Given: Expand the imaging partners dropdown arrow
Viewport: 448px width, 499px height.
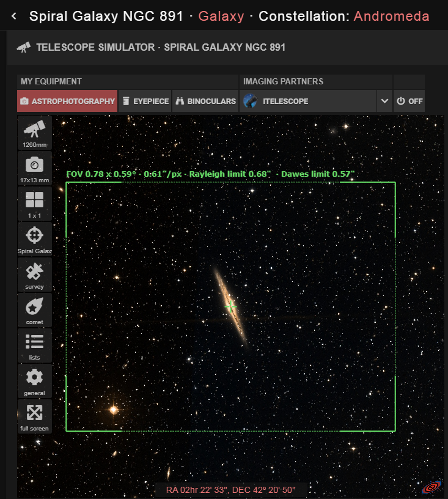Looking at the screenshot, I should pos(384,101).
